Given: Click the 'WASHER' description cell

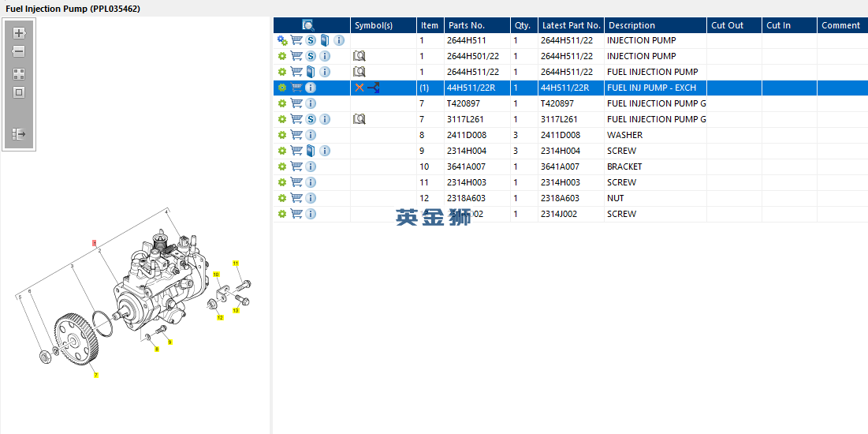Looking at the screenshot, I should tap(655, 135).
